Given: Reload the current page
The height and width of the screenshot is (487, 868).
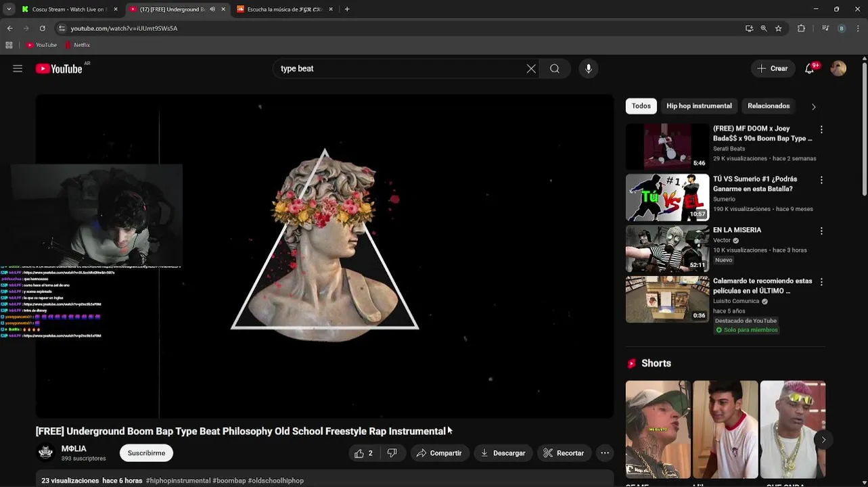Looking at the screenshot, I should [x=42, y=28].
